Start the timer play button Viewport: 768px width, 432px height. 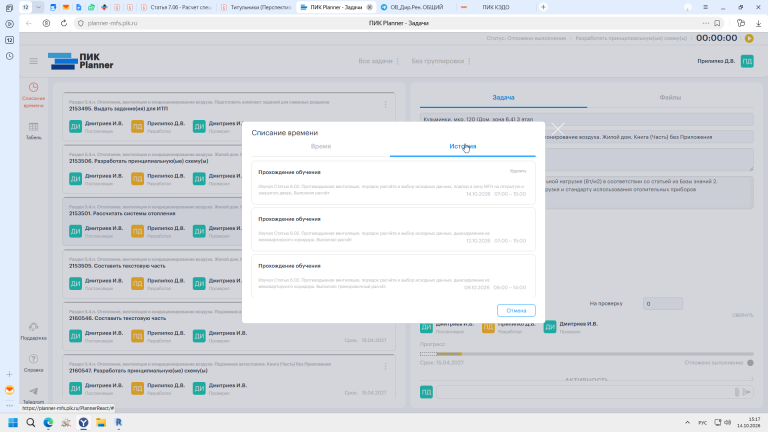(749, 38)
